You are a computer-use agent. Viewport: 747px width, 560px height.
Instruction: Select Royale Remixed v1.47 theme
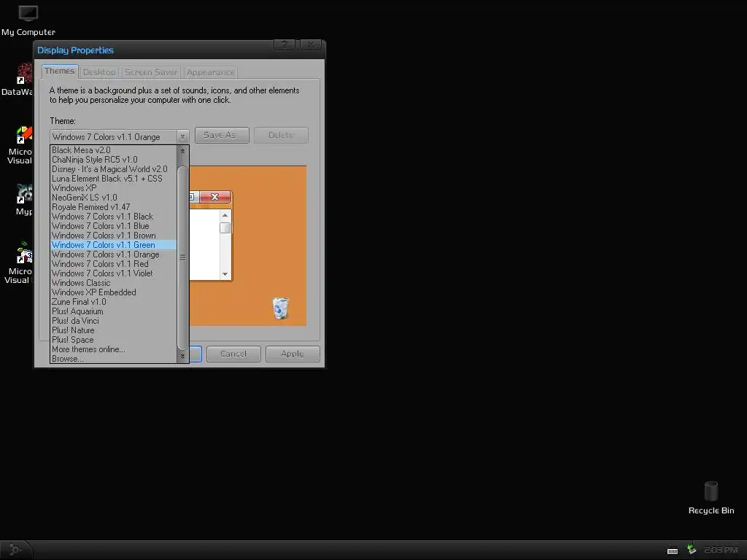(113, 207)
